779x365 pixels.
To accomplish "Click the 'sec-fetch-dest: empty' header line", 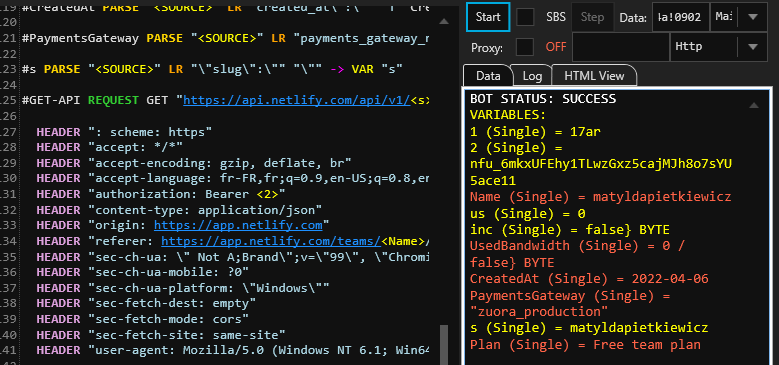I will (147, 302).
